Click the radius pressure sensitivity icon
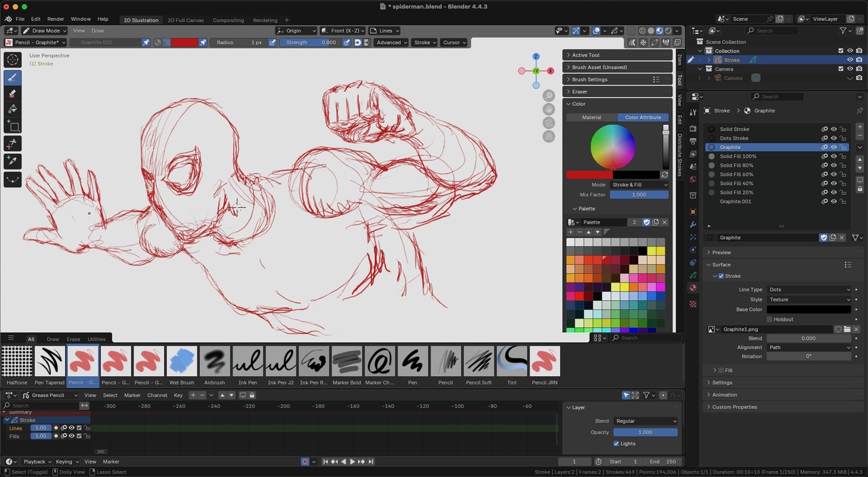 (x=273, y=42)
